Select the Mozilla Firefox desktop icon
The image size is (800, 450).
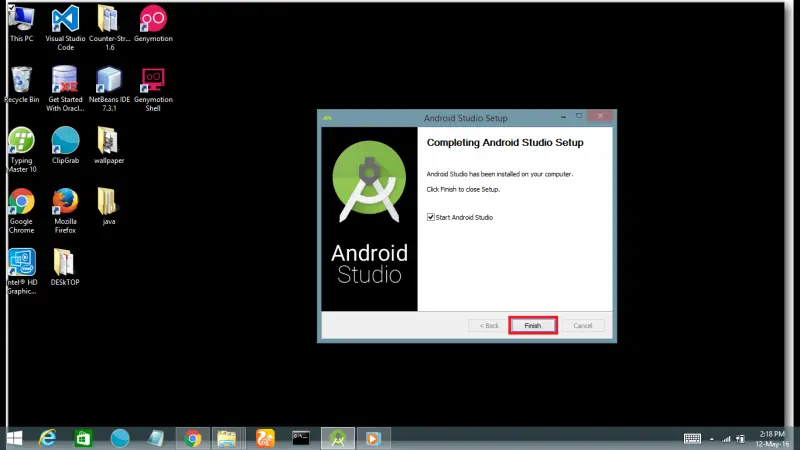tap(65, 211)
